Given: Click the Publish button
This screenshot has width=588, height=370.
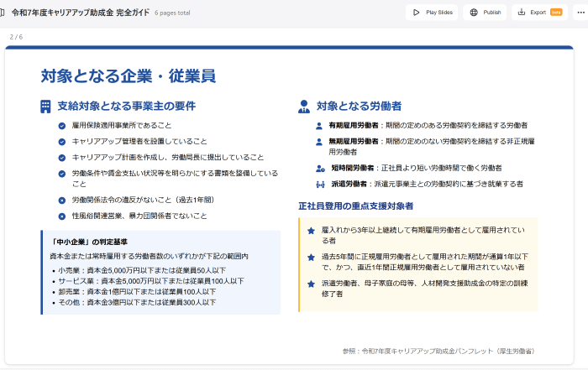Looking at the screenshot, I should pos(486,13).
